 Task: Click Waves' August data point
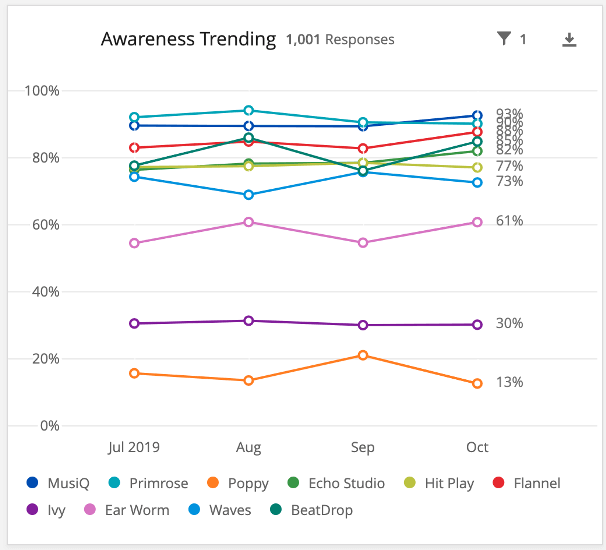click(248, 194)
